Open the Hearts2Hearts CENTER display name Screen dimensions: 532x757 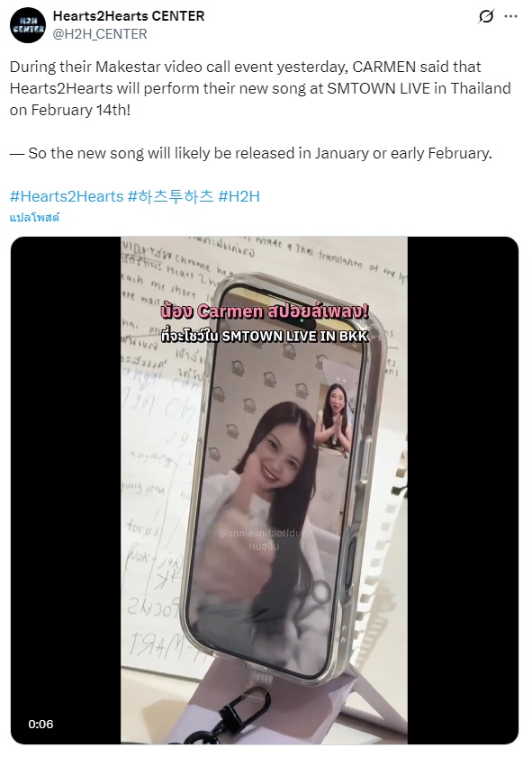pos(129,16)
